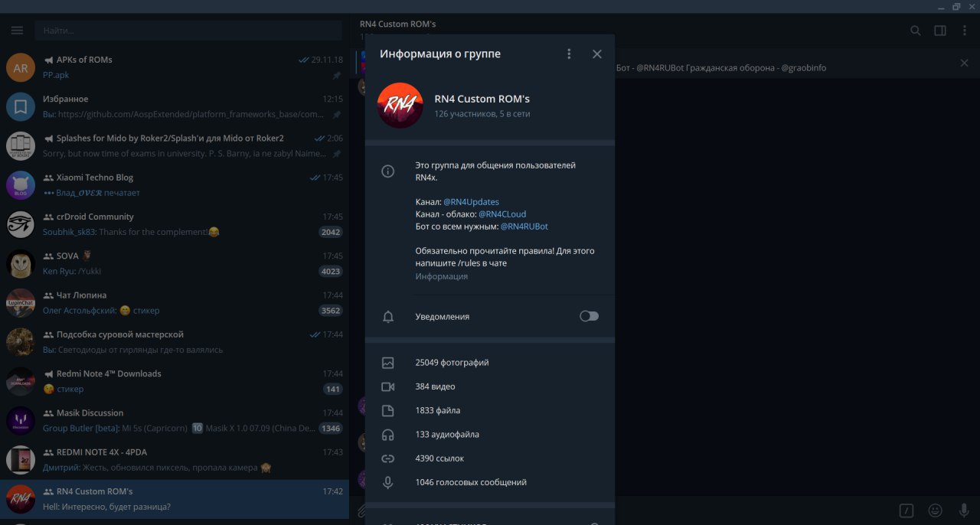Click the eye avatar of crDroid Community
980x525 pixels.
[x=21, y=224]
